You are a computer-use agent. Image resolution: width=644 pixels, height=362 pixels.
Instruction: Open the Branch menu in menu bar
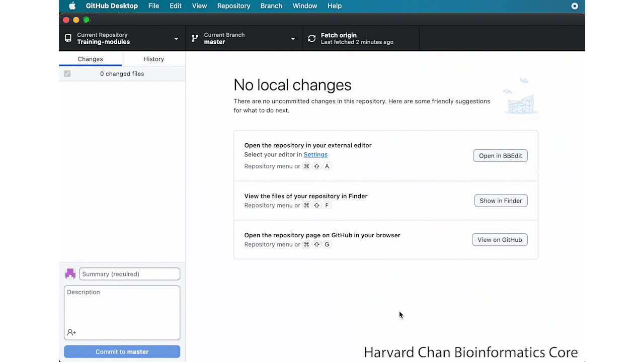[x=271, y=6]
